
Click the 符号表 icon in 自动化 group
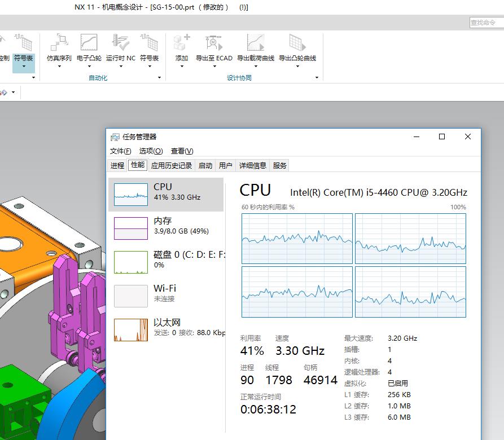[149, 42]
